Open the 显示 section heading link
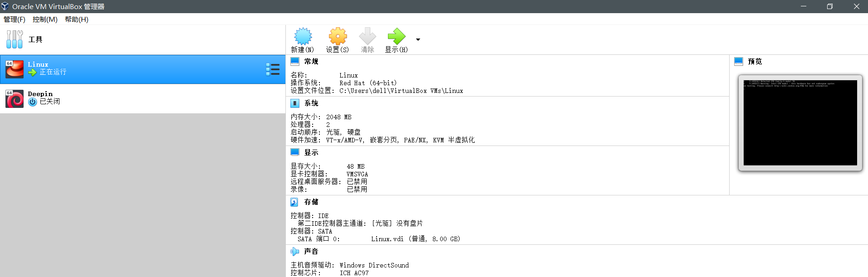 pyautogui.click(x=311, y=152)
